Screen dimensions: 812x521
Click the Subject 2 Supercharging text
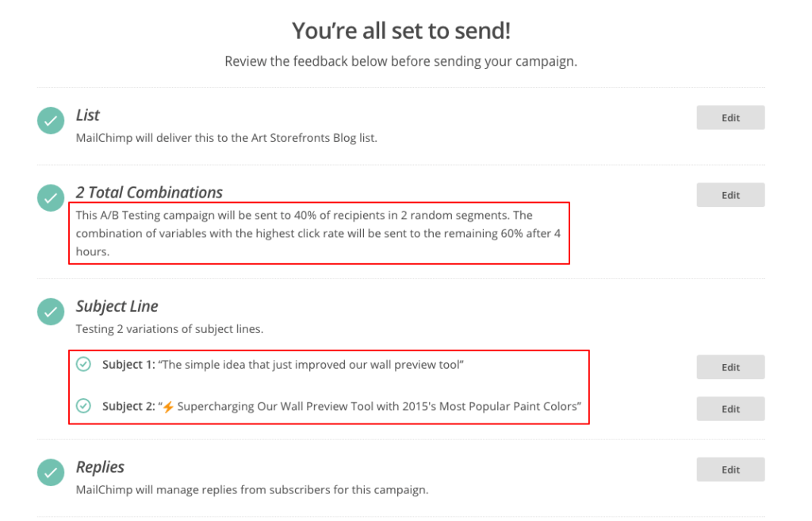(378, 407)
